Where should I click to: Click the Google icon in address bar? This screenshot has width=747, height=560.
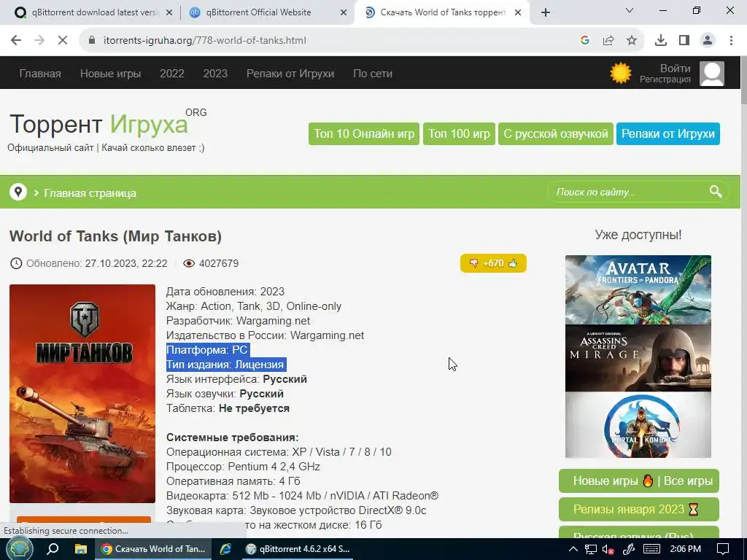pyautogui.click(x=585, y=41)
